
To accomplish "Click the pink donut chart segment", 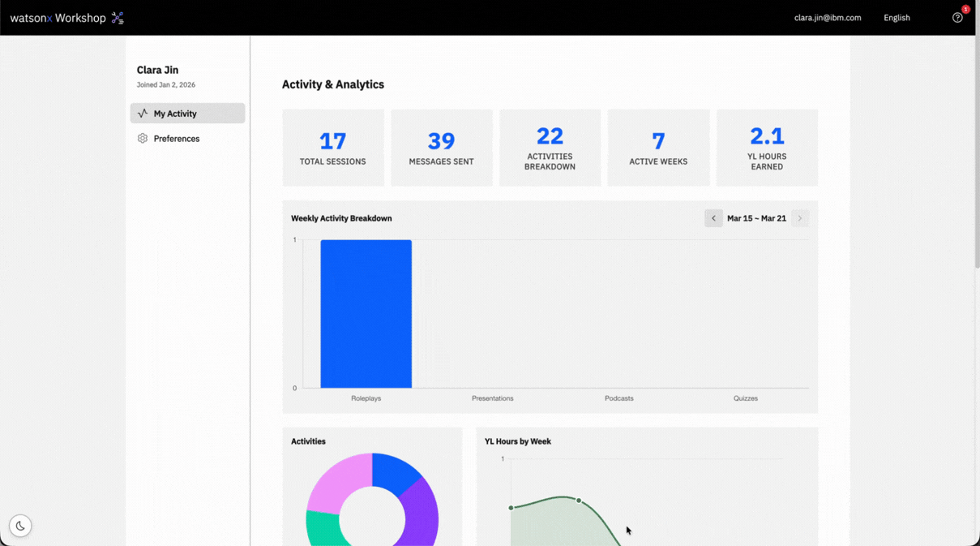I will pos(335,480).
